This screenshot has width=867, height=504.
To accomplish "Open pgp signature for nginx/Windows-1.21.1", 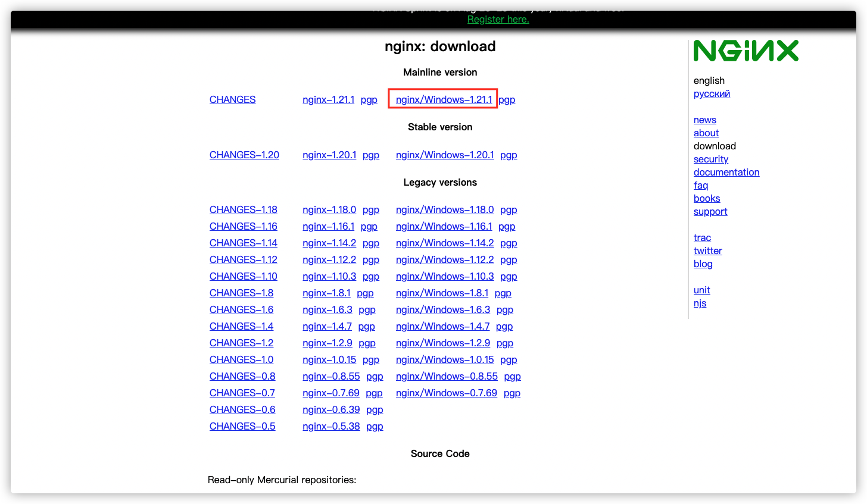I will coord(507,100).
